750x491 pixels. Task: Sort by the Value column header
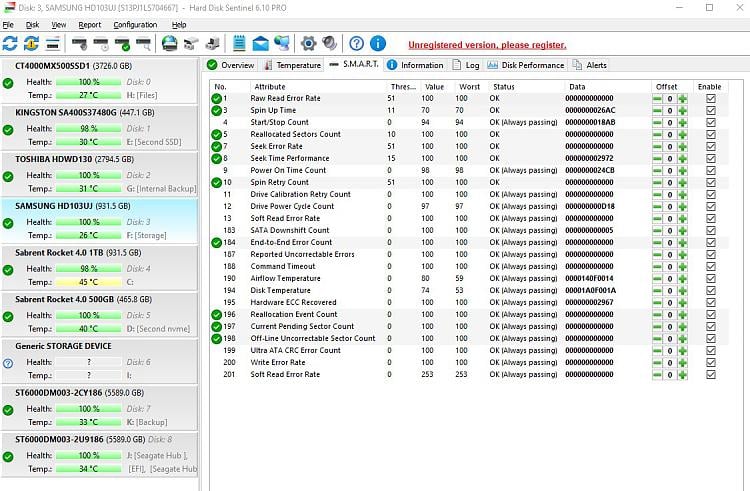(434, 87)
